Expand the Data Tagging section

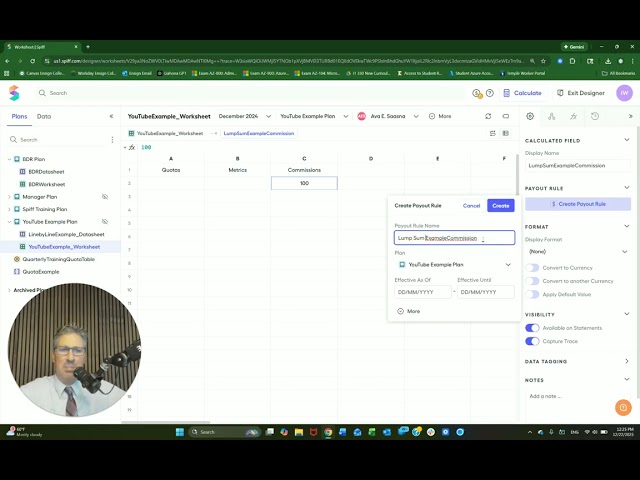pos(627,361)
